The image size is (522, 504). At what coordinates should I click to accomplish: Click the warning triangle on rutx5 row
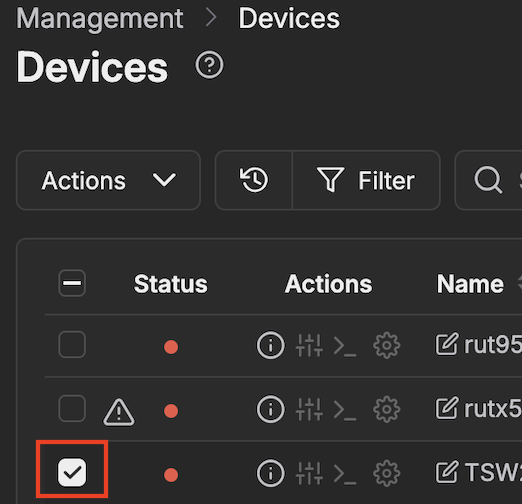click(119, 412)
